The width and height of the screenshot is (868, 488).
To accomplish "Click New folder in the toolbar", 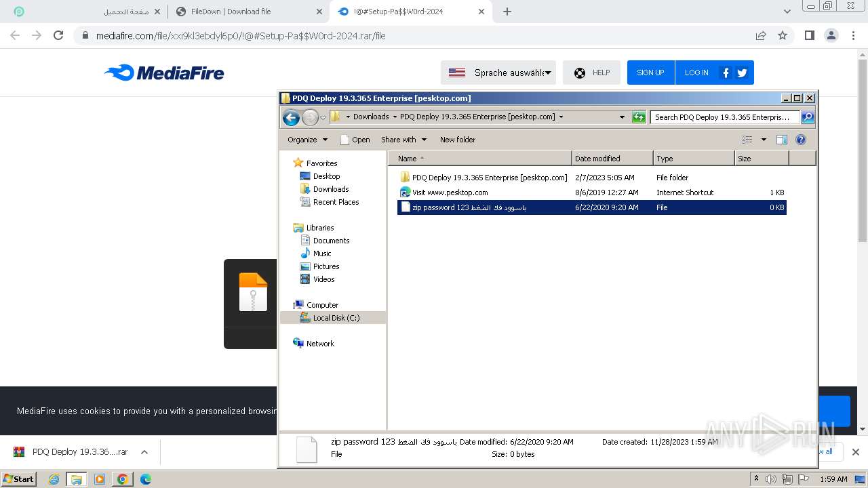I will (x=458, y=140).
